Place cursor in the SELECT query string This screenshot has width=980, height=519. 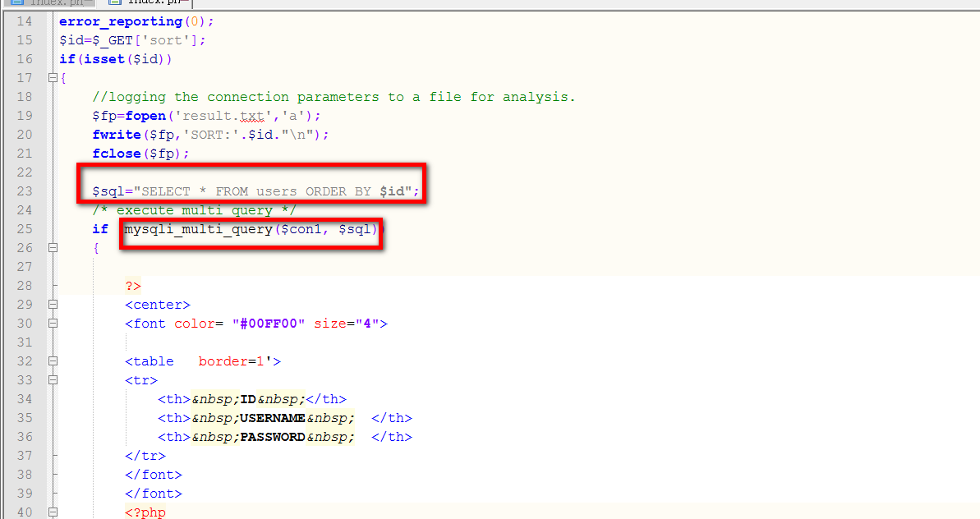click(246, 191)
